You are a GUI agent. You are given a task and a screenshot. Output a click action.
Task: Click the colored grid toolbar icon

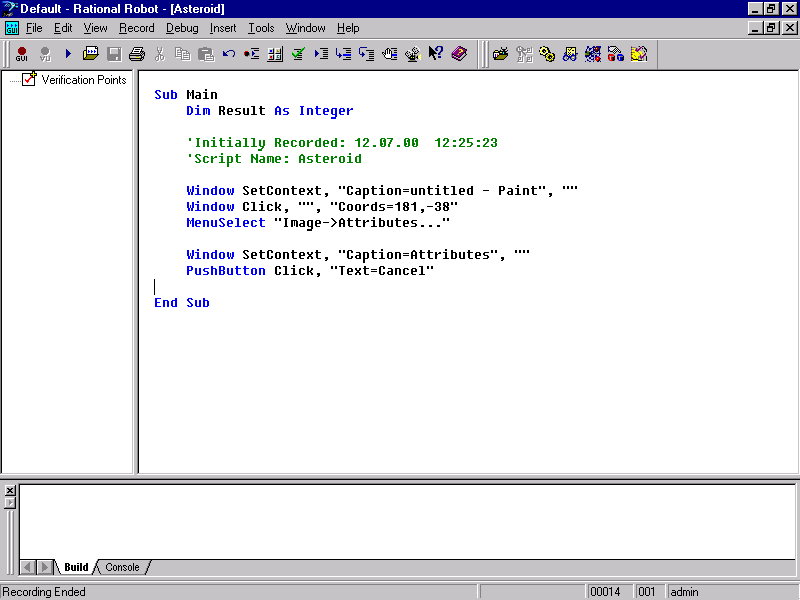[x=275, y=54]
